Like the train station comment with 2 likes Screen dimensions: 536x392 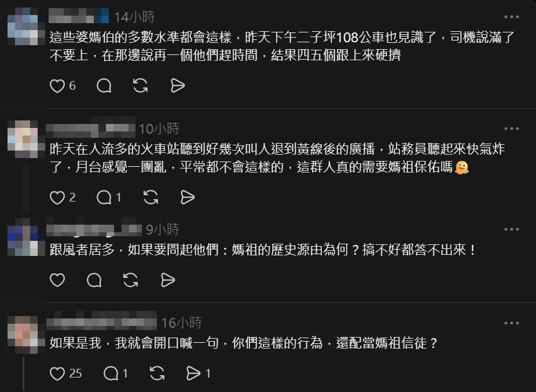(x=57, y=197)
